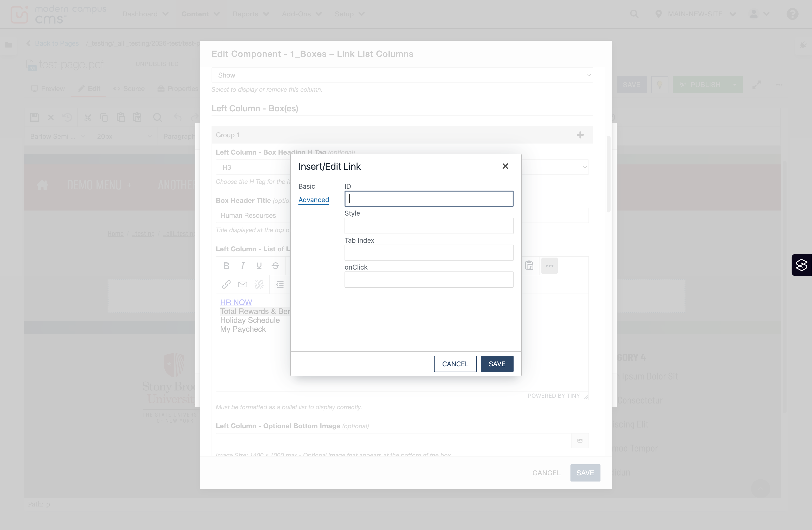Screen dimensions: 812x530
Task: Select the Advanced tab
Action: point(314,200)
